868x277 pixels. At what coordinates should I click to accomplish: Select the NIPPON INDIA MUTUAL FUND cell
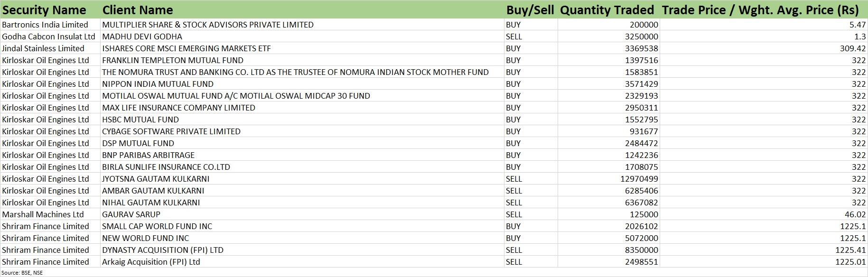pyautogui.click(x=158, y=84)
